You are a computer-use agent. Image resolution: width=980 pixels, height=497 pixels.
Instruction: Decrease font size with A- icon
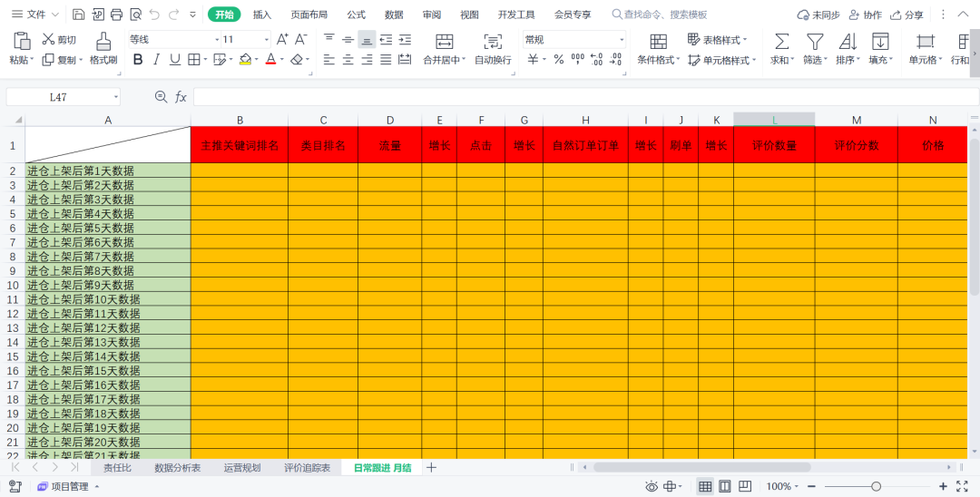click(x=300, y=39)
